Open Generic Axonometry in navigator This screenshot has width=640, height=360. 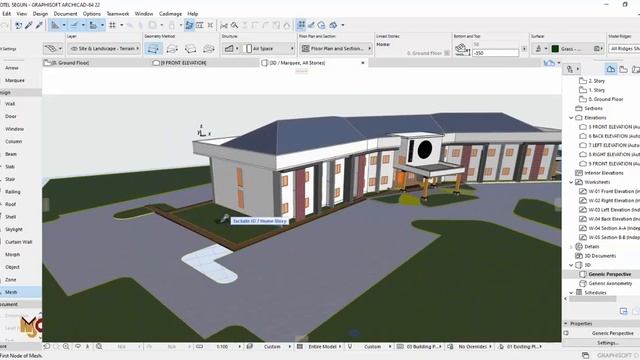610,283
